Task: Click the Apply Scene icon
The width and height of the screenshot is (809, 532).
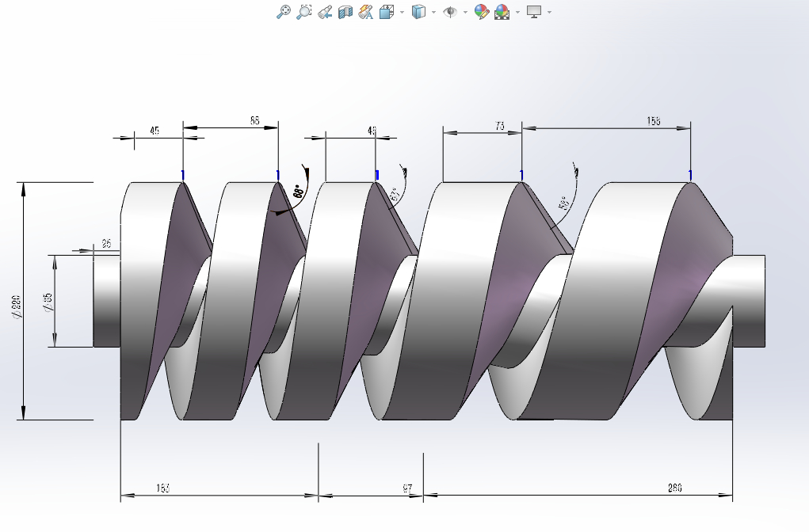Action: click(502, 12)
